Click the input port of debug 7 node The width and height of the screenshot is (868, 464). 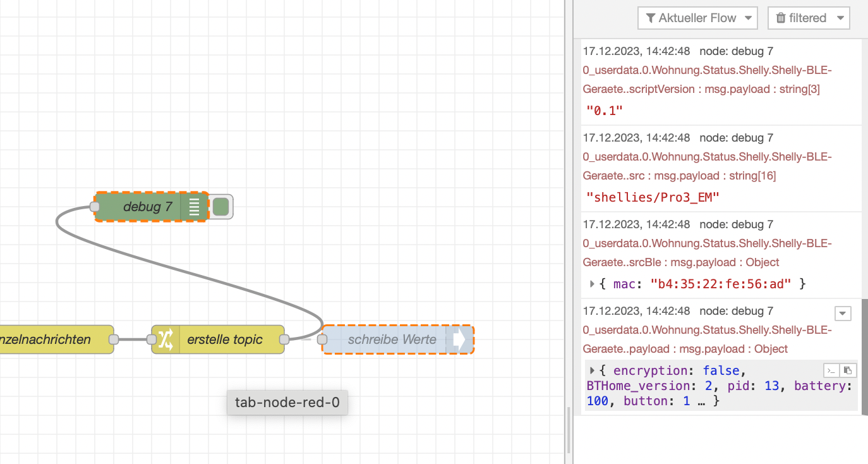coord(95,207)
